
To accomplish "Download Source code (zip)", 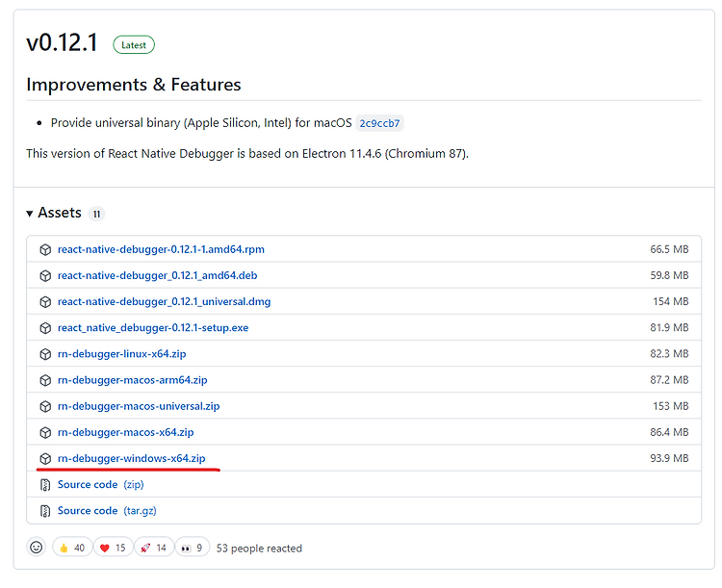I will tap(100, 485).
